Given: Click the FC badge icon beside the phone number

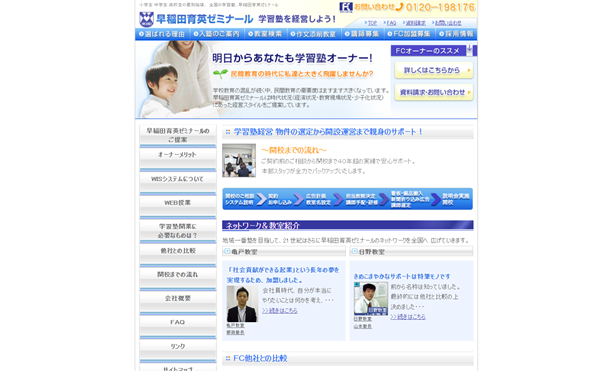Looking at the screenshot, I should [x=346, y=7].
